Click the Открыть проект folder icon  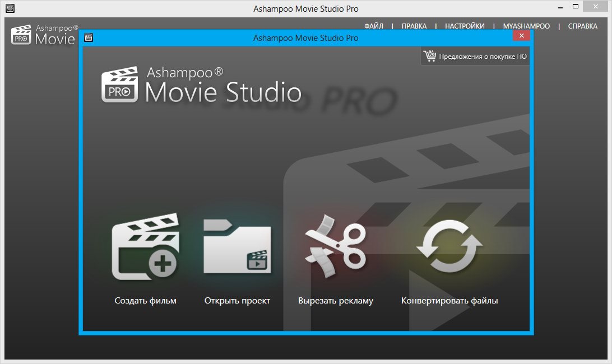click(x=237, y=246)
